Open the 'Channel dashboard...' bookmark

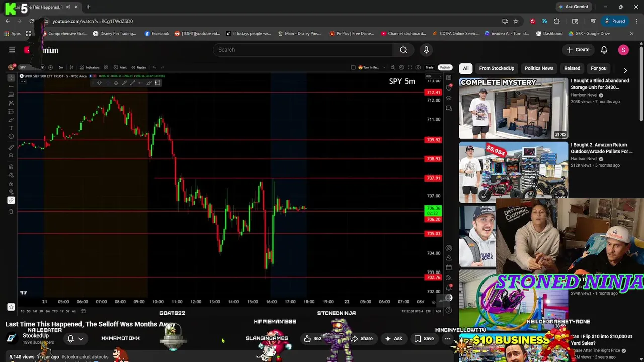pyautogui.click(x=404, y=34)
